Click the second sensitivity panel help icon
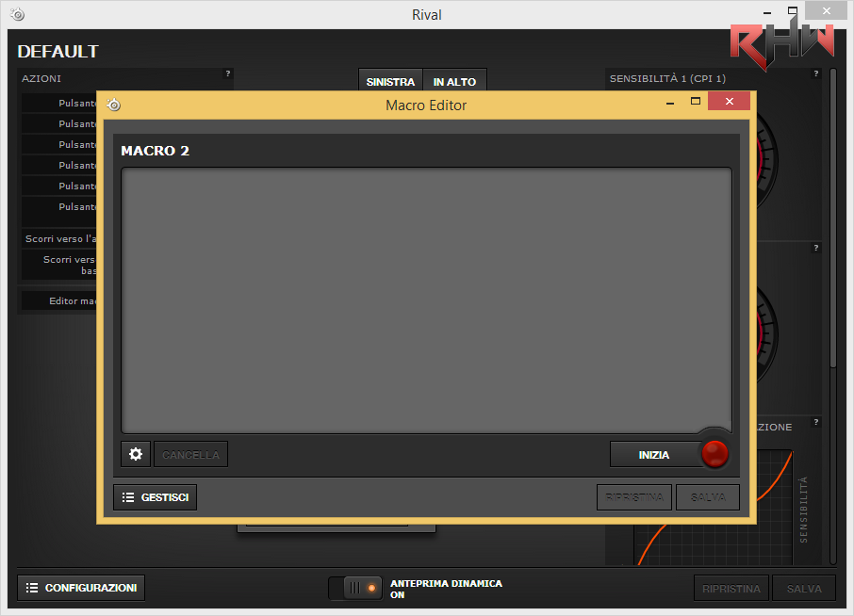Screen dimensions: 854x616 [816, 248]
